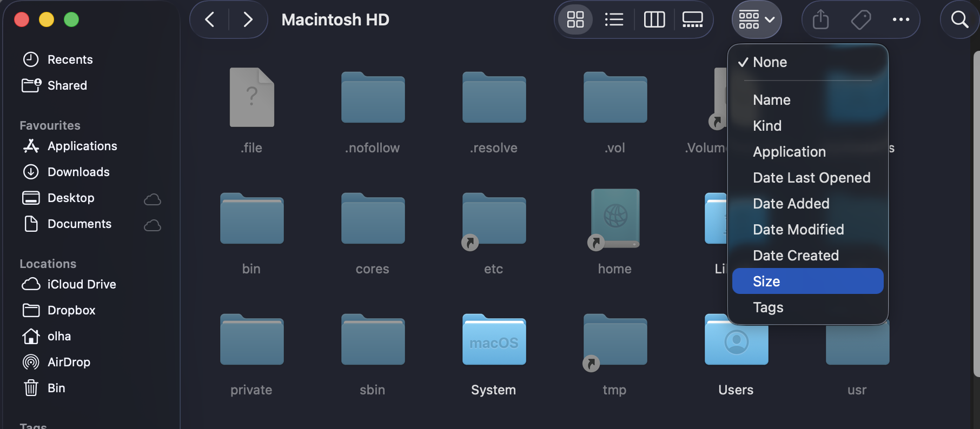Close the Group By dropdown in toolbar
Image resolution: width=980 pixels, height=429 pixels.
(757, 19)
